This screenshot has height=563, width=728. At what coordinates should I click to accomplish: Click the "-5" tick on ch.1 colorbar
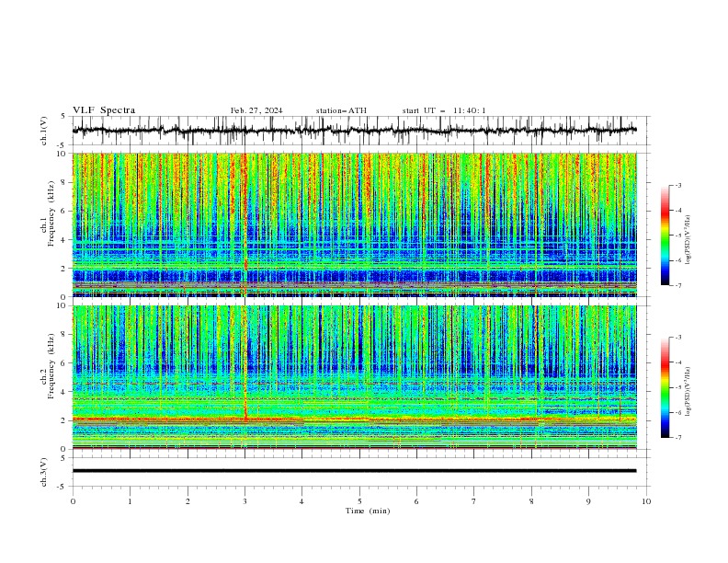[678, 236]
